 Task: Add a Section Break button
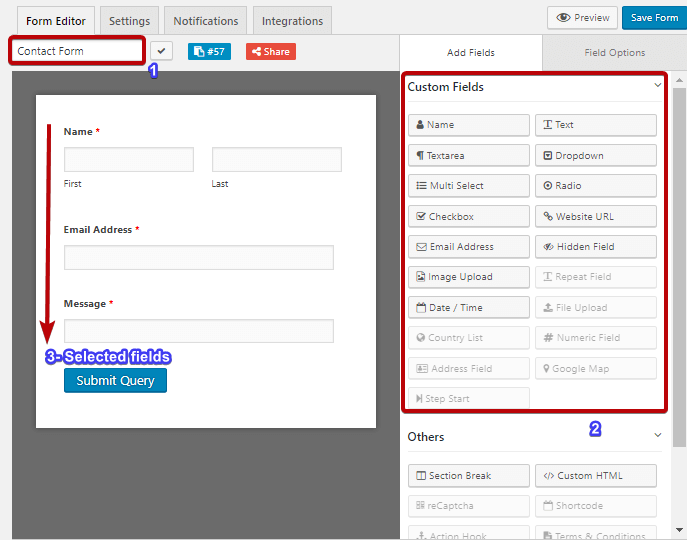click(468, 476)
